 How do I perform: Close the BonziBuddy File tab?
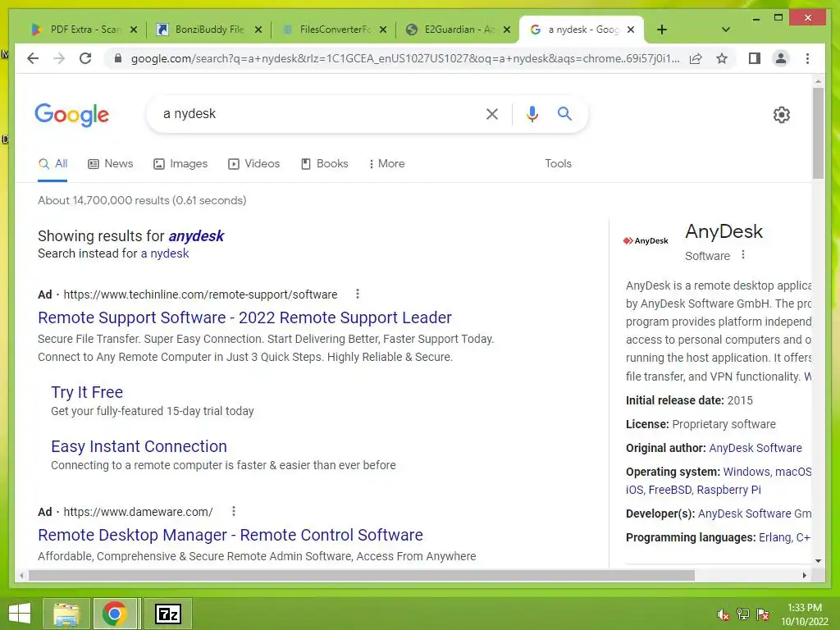point(258,30)
